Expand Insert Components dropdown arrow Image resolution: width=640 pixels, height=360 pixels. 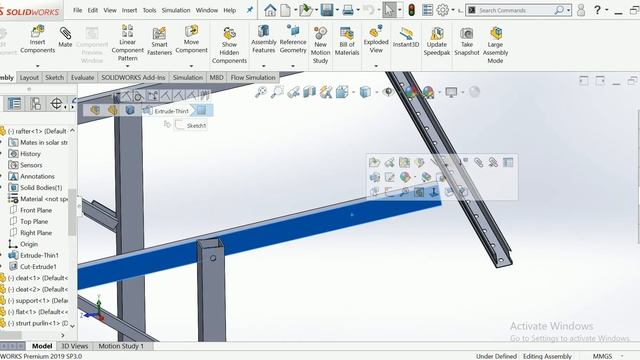click(x=38, y=66)
